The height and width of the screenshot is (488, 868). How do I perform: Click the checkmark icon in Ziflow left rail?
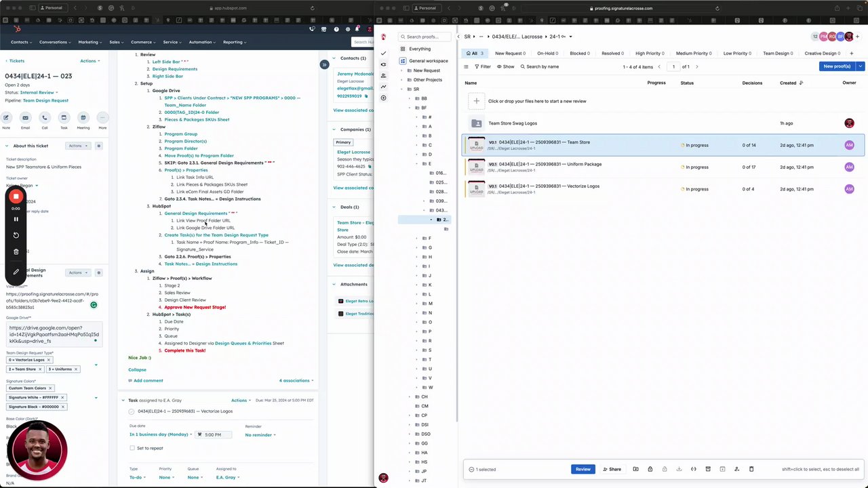(x=383, y=53)
